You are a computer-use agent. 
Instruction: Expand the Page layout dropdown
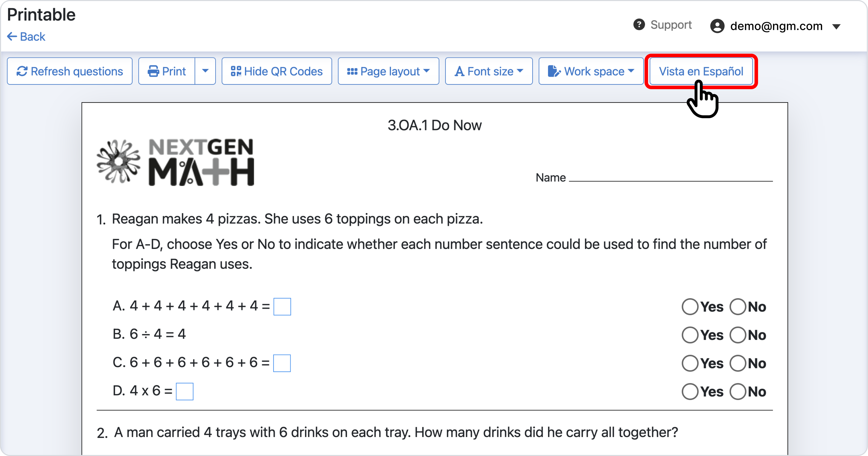pos(388,71)
